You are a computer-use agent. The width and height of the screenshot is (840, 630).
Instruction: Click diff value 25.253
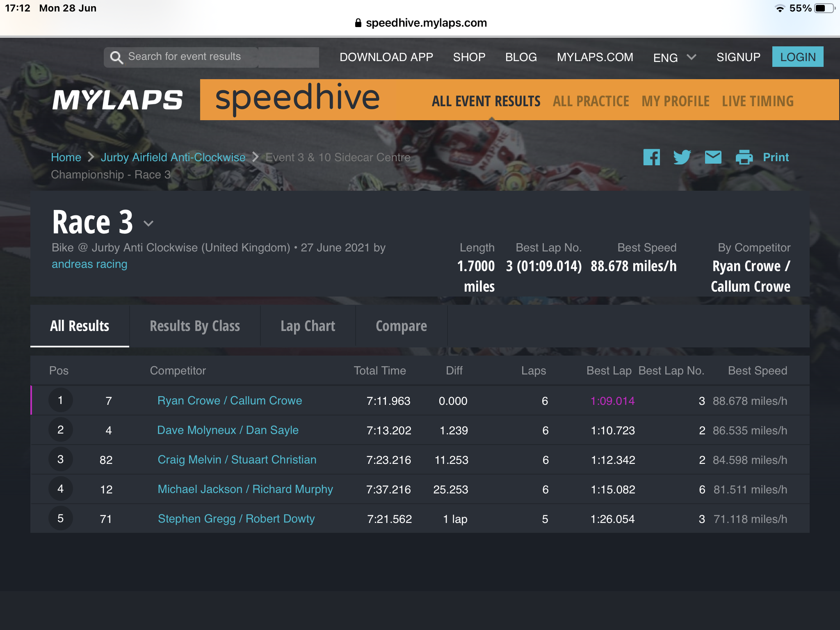point(451,490)
